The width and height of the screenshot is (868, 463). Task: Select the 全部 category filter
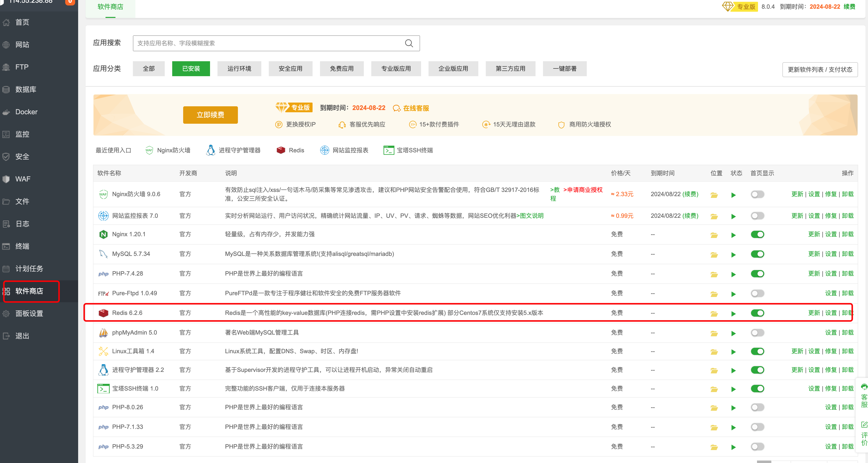coord(149,68)
